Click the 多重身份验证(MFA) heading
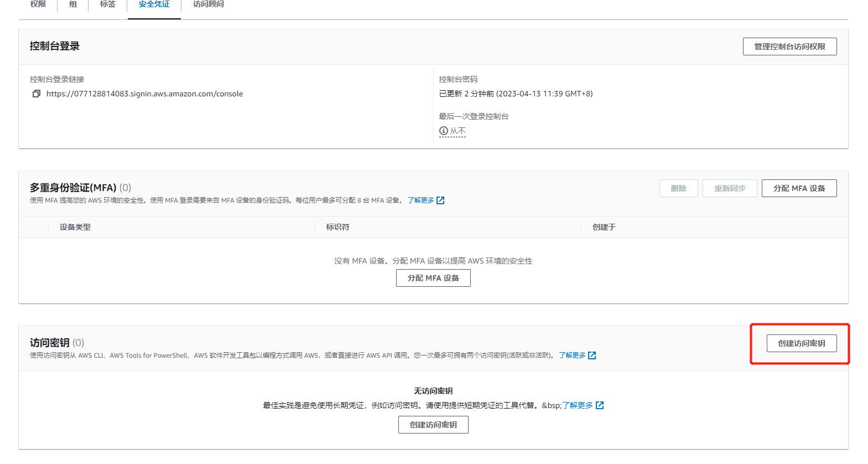This screenshot has width=868, height=464. click(73, 188)
